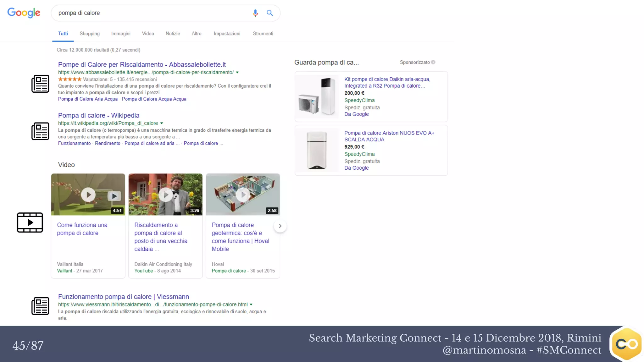
Task: Click SpeedyClima under the Ariston product
Action: 359,154
